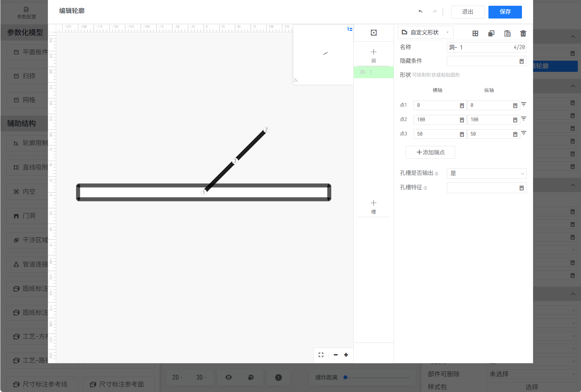Open the 部件可删除 dropdown

(532, 374)
